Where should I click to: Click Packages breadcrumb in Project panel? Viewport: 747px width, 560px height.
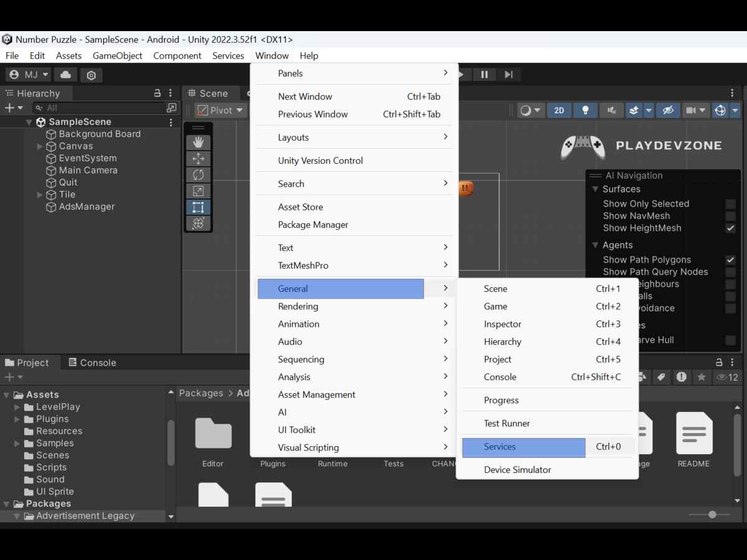(x=201, y=393)
